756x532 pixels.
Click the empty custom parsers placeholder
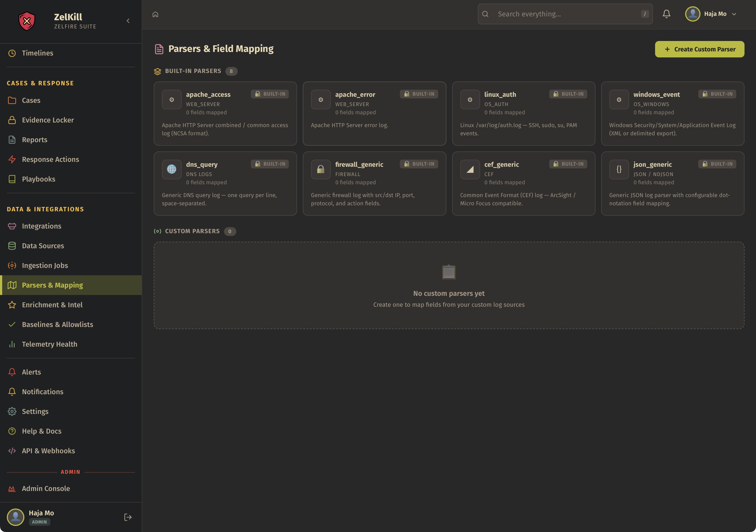[449, 285]
